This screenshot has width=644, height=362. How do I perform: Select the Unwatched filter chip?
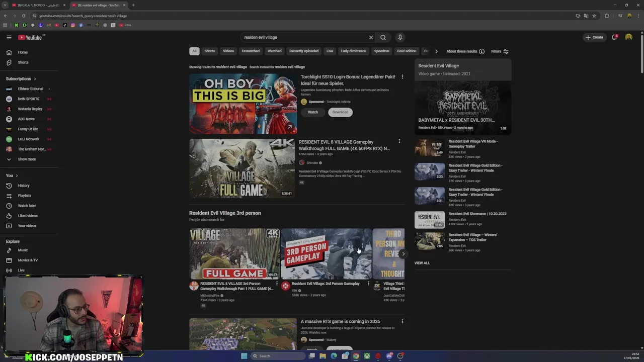[251, 51]
